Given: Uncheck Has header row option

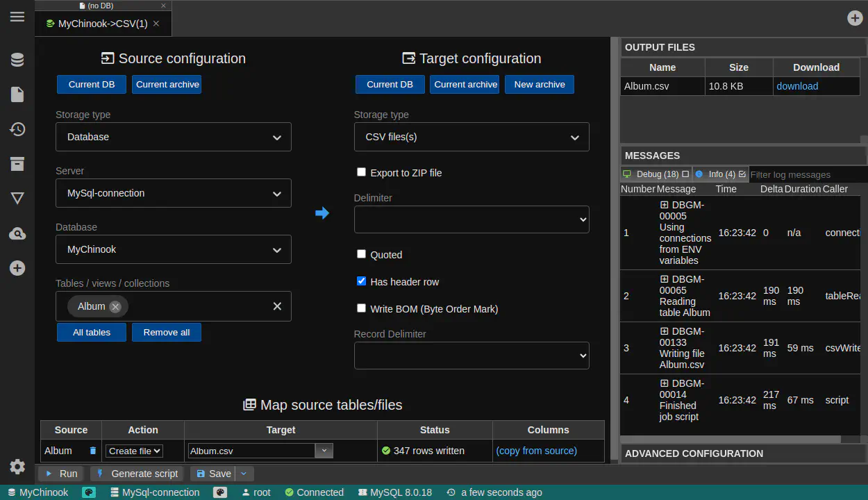Looking at the screenshot, I should click(361, 281).
